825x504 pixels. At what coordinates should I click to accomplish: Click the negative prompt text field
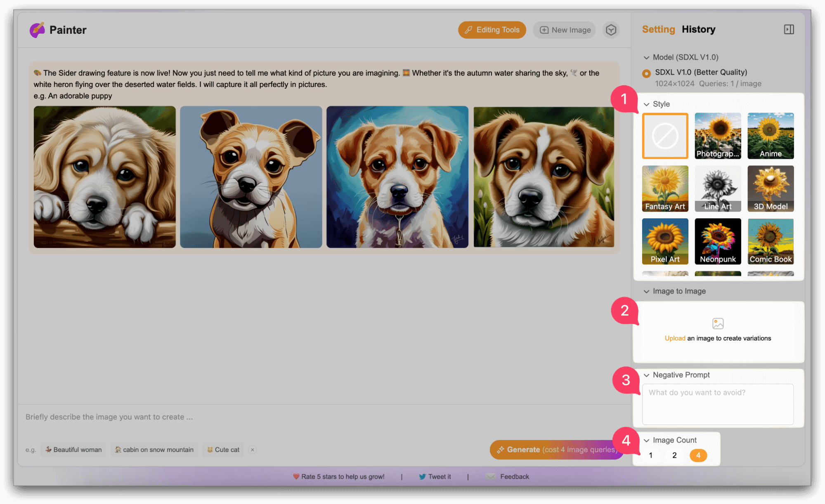click(x=717, y=404)
